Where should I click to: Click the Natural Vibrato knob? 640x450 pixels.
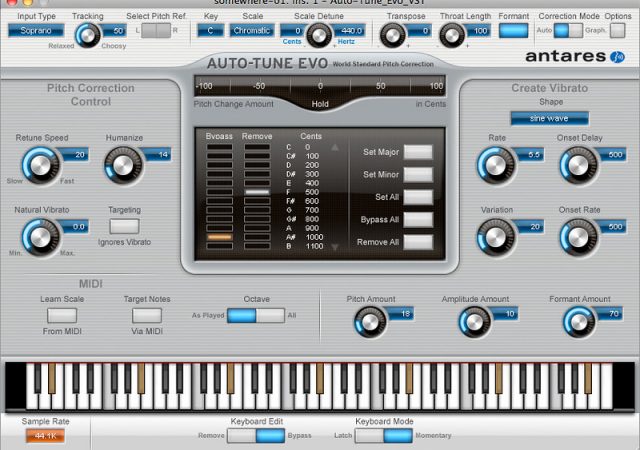click(40, 237)
